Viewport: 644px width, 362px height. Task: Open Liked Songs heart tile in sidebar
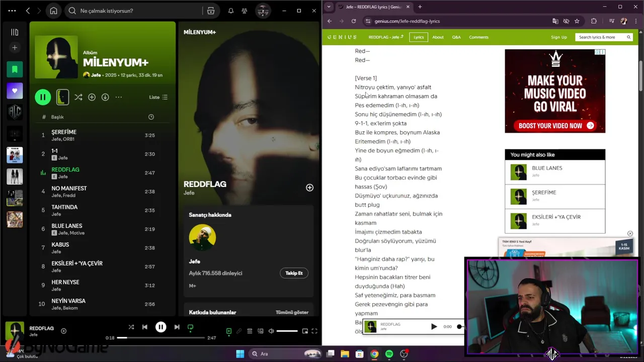pos(15,90)
